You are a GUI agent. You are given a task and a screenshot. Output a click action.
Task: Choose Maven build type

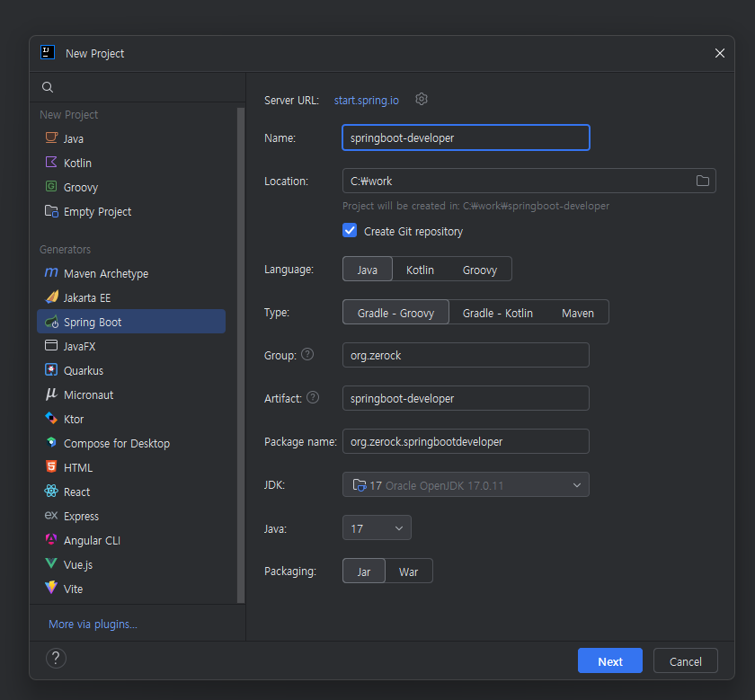578,313
